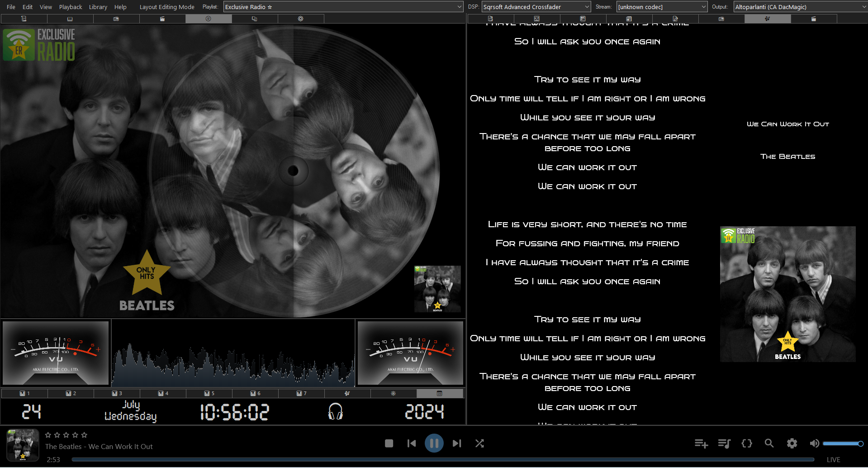
Task: Click the headphones icon in the clock panel
Action: (335, 412)
